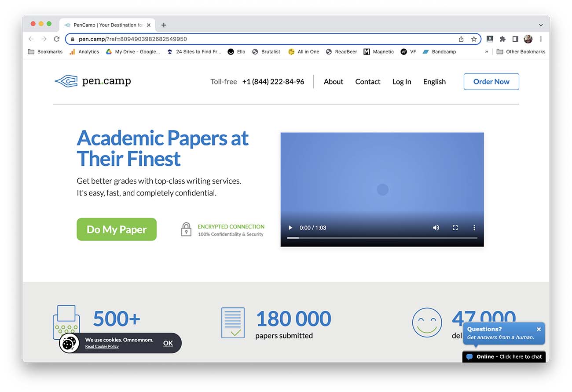572x392 pixels.
Task: Open the video more options menu
Action: 474,228
